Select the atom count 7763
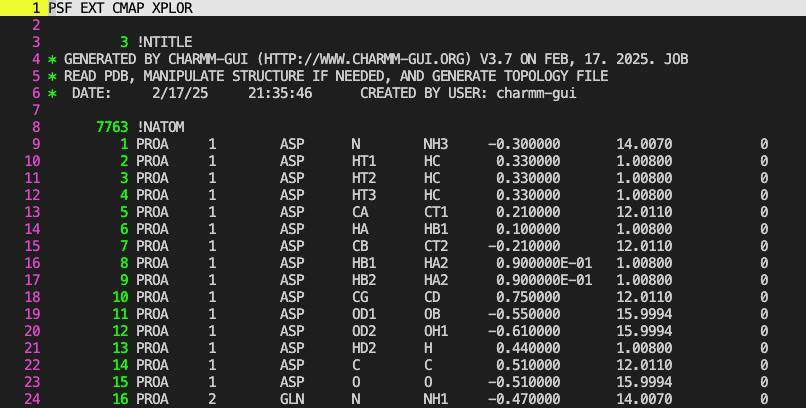Screen dimensions: 806x408 click(112, 127)
